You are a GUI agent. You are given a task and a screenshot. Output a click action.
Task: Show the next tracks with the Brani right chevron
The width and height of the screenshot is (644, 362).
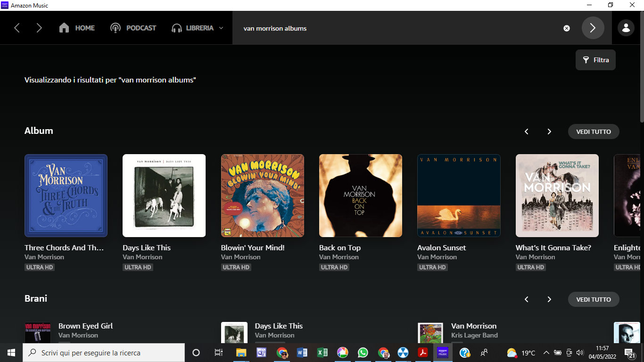pyautogui.click(x=549, y=299)
